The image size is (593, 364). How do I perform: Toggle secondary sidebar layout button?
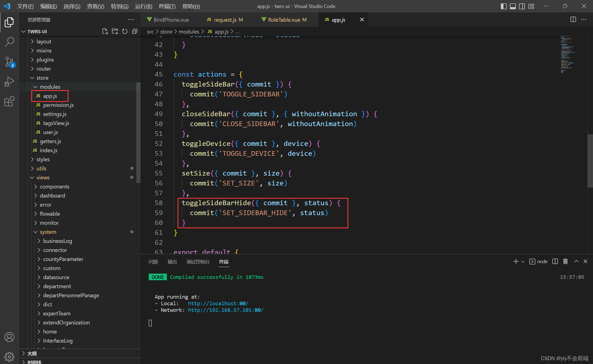[x=522, y=6]
